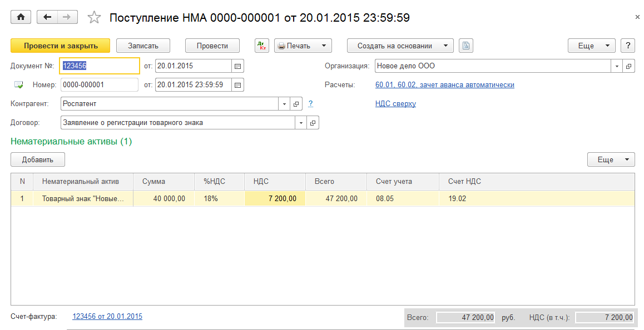Click Провести и закрыть
Image resolution: width=644 pixels, height=330 pixels.
click(61, 46)
